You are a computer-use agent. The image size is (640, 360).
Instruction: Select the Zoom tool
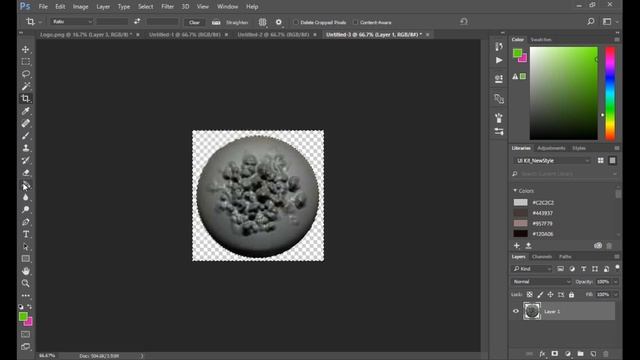coord(26,283)
